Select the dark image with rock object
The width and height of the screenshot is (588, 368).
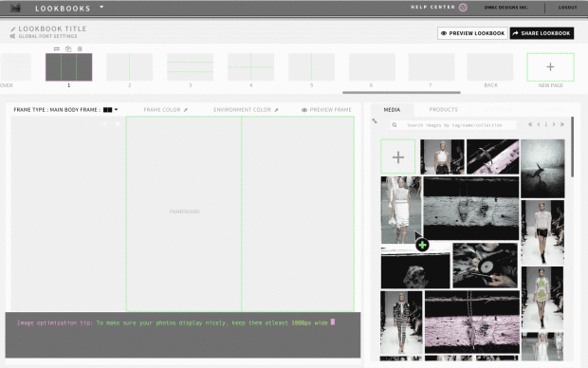[x=415, y=267]
